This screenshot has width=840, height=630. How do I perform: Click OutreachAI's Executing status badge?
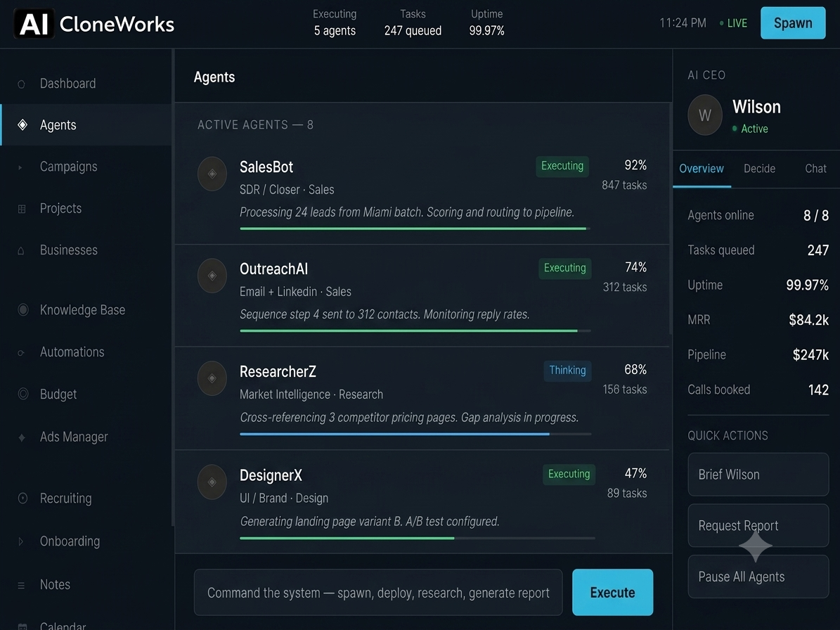tap(564, 268)
